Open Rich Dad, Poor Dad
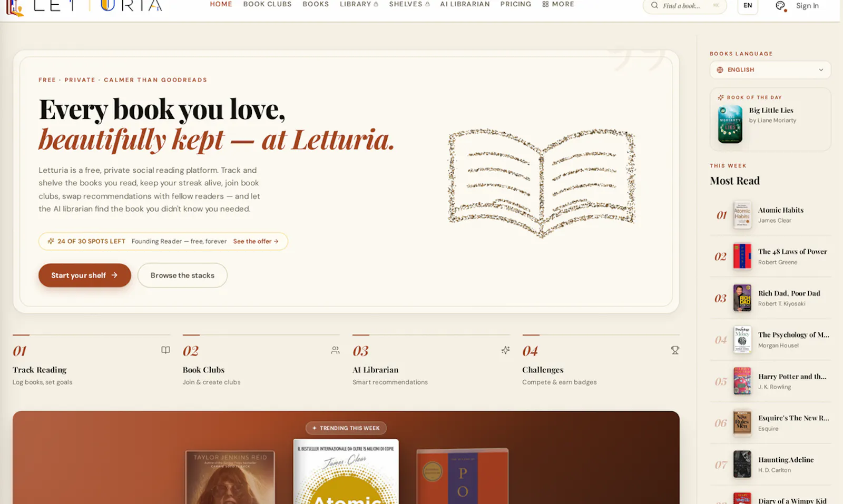This screenshot has width=843, height=504. coord(789,293)
